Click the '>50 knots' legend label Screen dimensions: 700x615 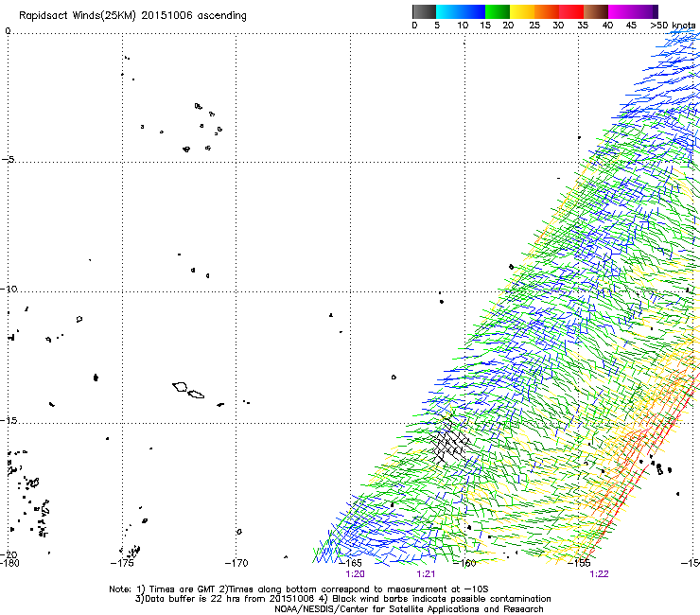point(673,26)
